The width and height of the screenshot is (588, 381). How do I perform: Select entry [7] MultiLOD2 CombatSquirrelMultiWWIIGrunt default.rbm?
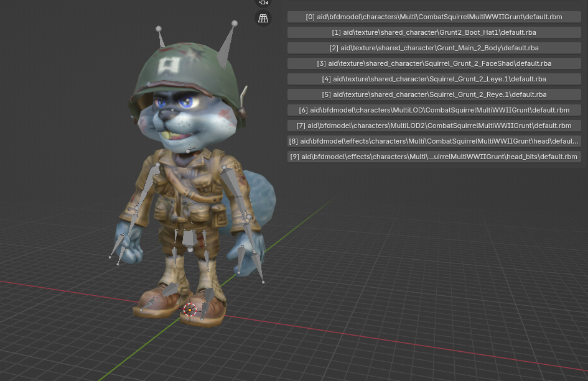434,126
